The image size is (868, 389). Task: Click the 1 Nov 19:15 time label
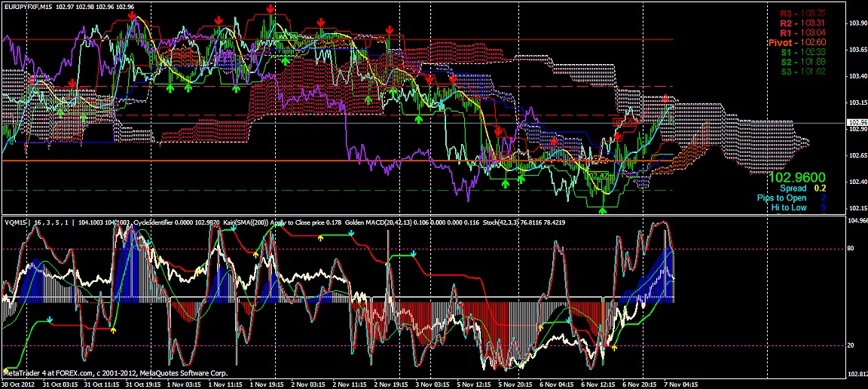click(268, 384)
